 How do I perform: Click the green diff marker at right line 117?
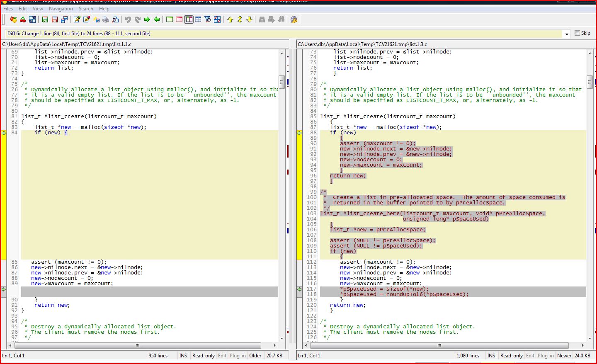click(x=299, y=289)
